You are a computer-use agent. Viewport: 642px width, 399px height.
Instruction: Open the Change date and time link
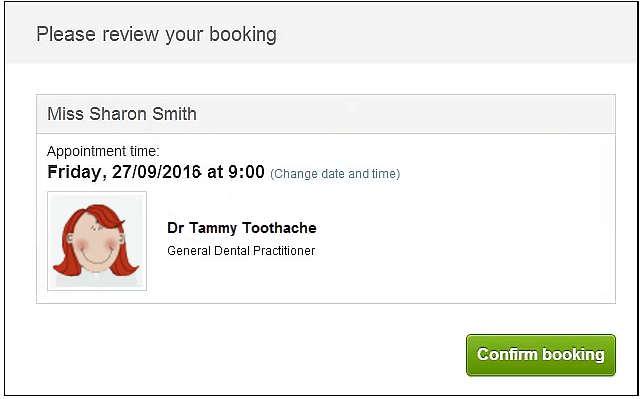coord(335,174)
